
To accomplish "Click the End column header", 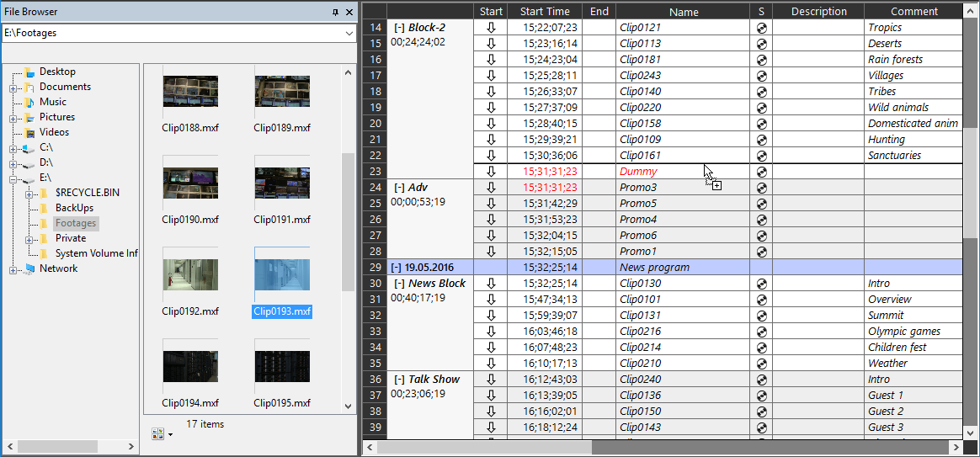I will tap(599, 11).
